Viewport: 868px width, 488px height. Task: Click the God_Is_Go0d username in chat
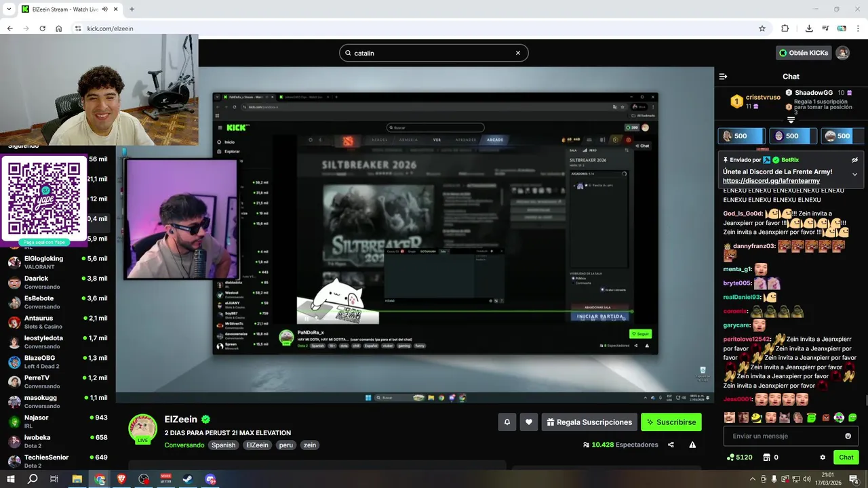(x=743, y=213)
